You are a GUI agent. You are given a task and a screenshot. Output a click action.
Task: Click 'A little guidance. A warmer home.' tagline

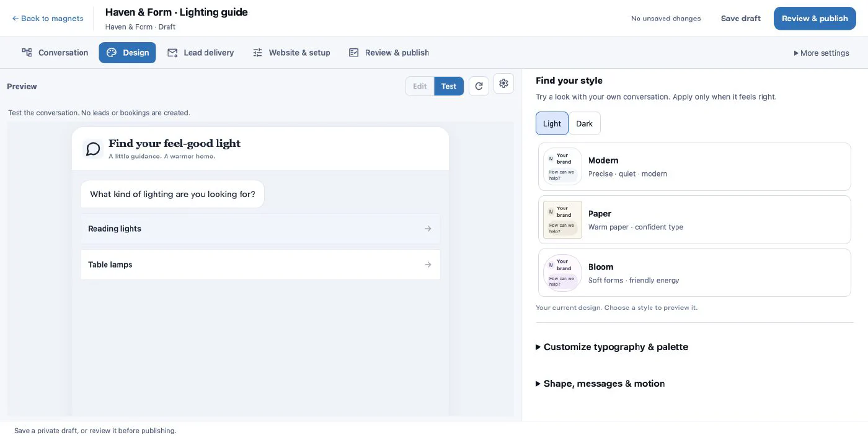click(162, 157)
